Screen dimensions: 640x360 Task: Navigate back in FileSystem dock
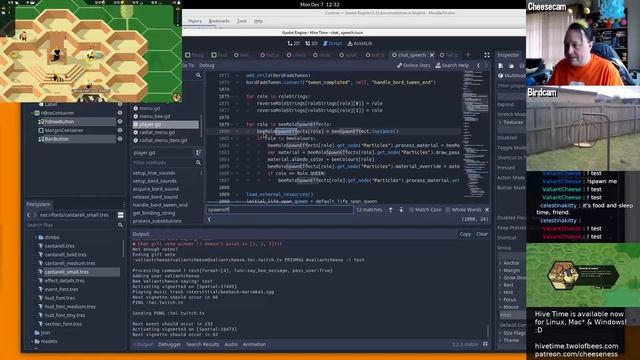28,215
